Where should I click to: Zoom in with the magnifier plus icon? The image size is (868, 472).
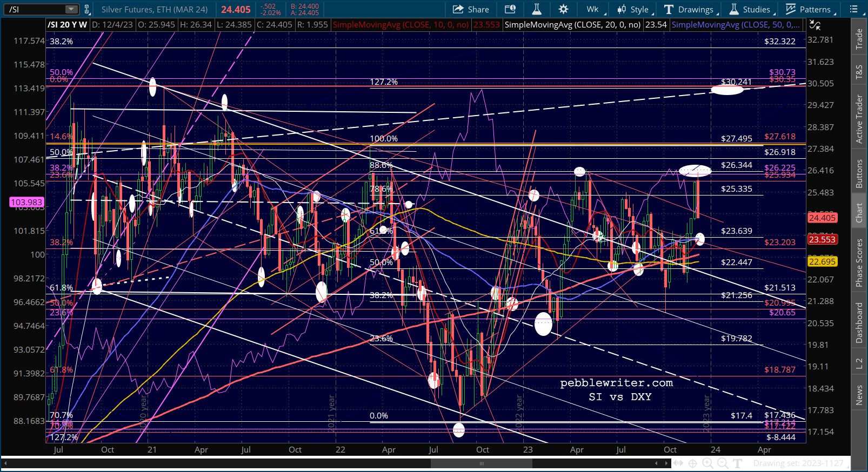pos(707,463)
